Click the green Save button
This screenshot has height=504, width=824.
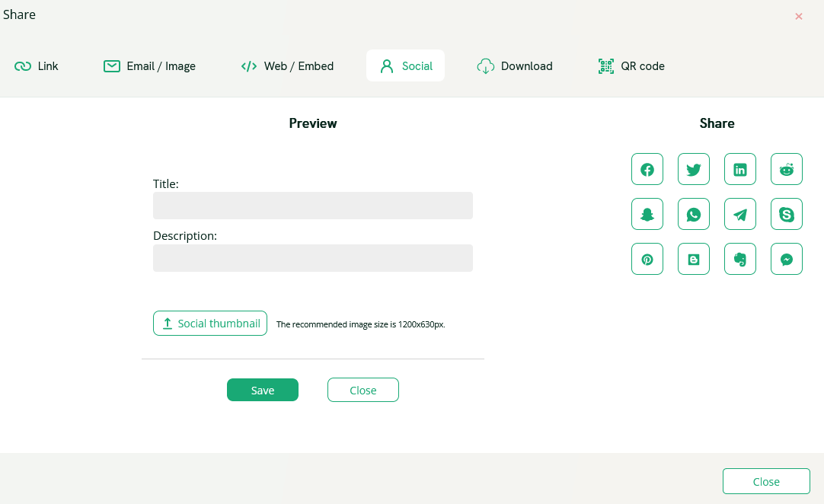click(x=263, y=390)
